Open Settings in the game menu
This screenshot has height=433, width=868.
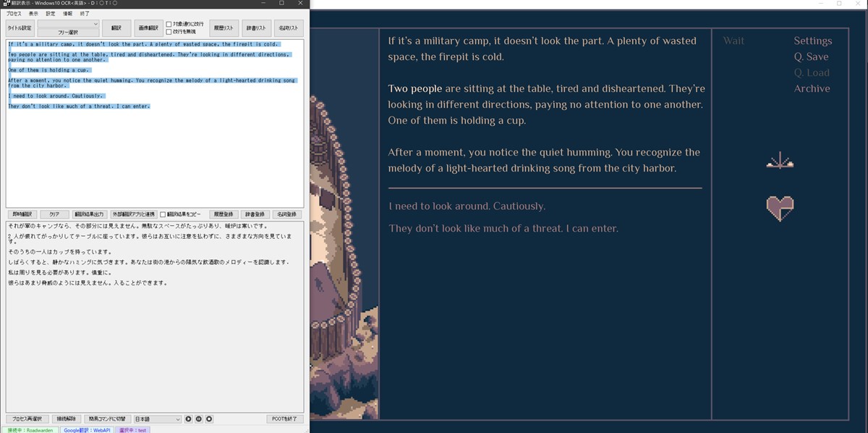point(812,41)
